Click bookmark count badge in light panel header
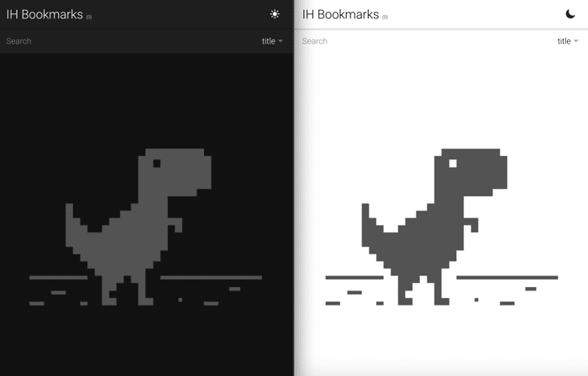 (385, 17)
